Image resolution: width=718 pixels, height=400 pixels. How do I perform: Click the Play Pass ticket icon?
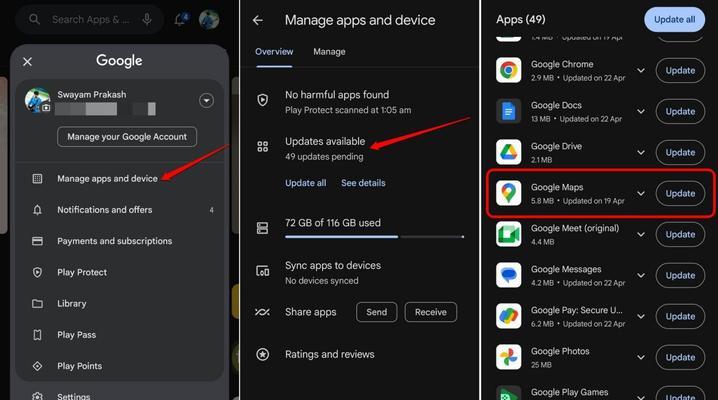coord(38,335)
